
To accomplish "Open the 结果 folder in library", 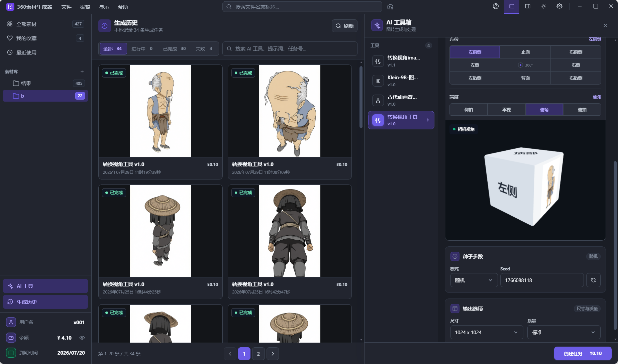I will point(45,83).
